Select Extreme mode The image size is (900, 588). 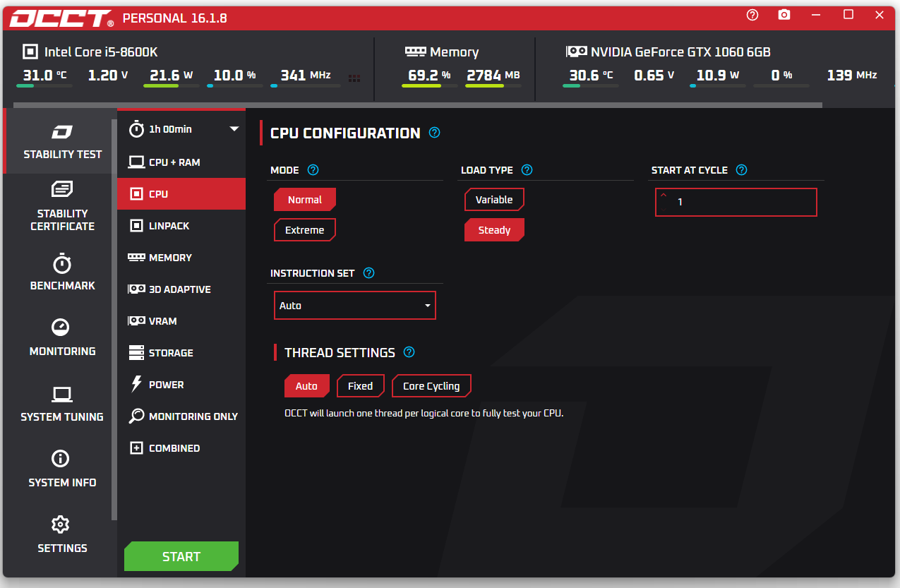305,230
